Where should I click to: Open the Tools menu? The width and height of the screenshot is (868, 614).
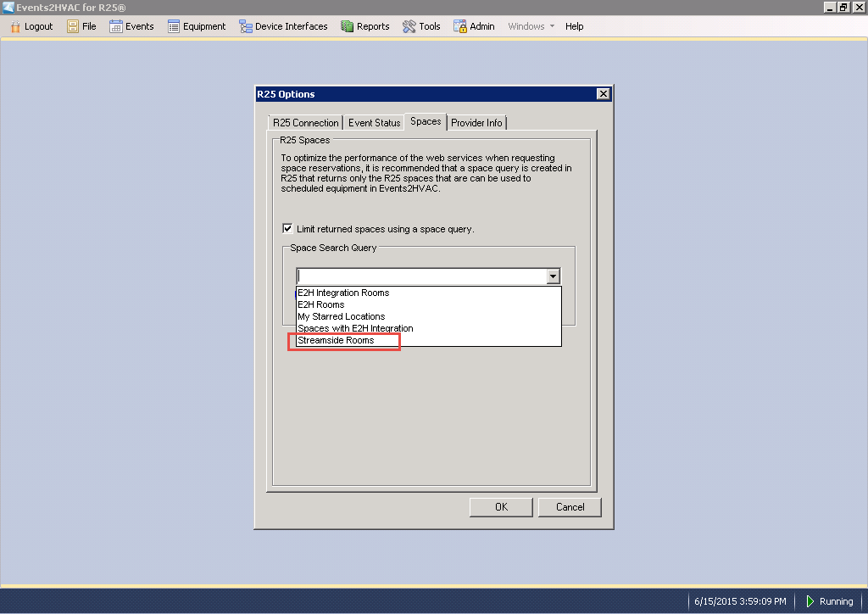(x=422, y=26)
